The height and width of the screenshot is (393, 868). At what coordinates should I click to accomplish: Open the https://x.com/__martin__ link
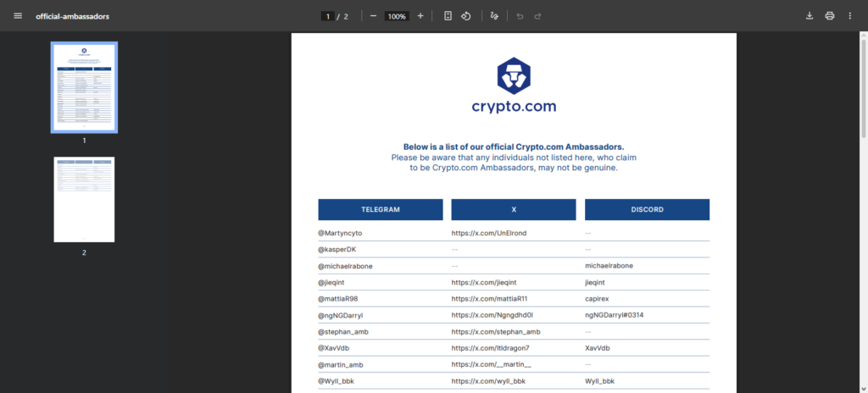pos(492,365)
